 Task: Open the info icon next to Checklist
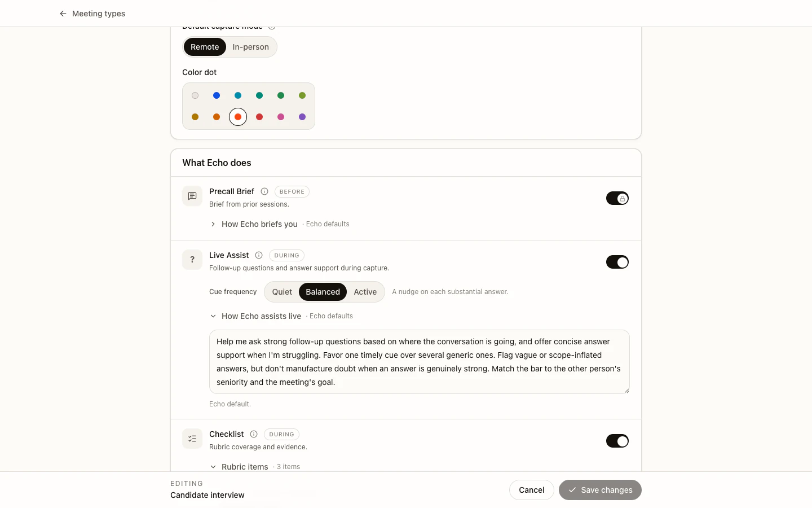point(254,434)
